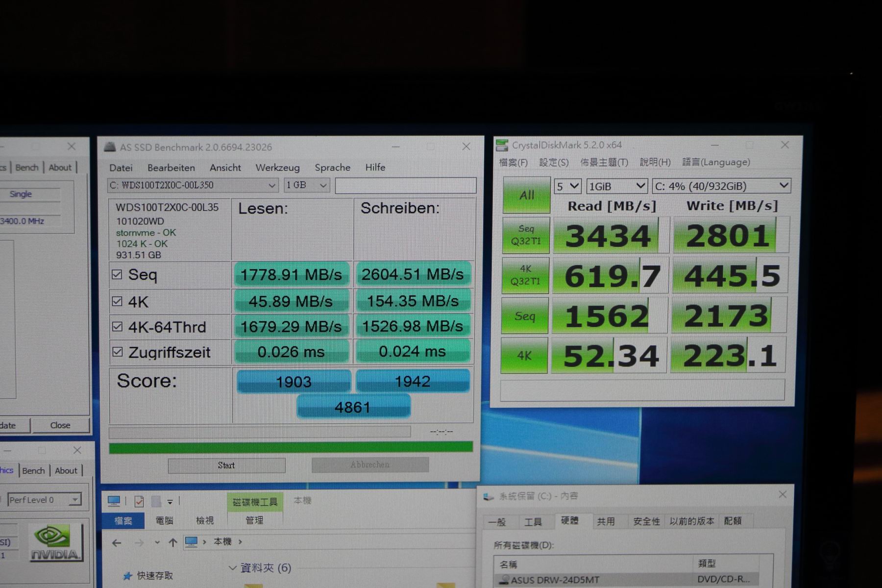Open Explorer's recent locations dropdown arrow
The width and height of the screenshot is (882, 588).
[x=157, y=542]
